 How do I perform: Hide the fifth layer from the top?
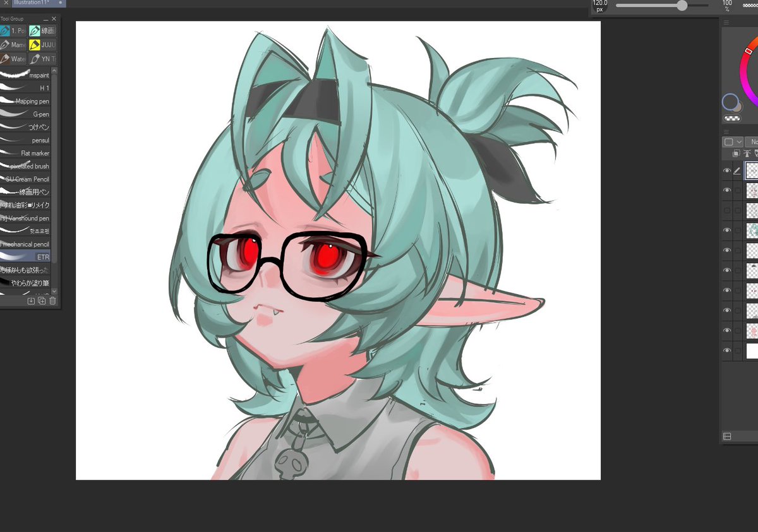727,251
